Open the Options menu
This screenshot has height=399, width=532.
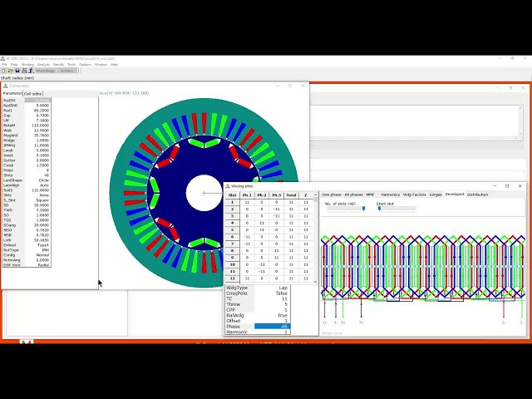pyautogui.click(x=85, y=65)
